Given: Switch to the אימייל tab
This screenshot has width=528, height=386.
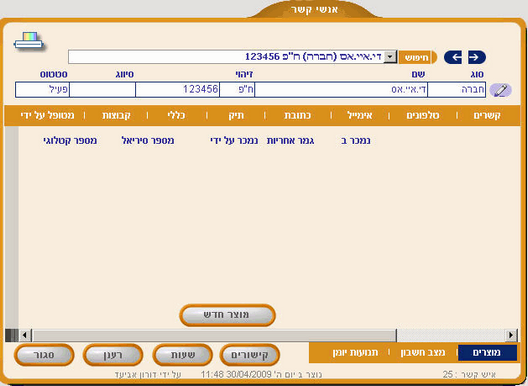Looking at the screenshot, I should pyautogui.click(x=360, y=116).
